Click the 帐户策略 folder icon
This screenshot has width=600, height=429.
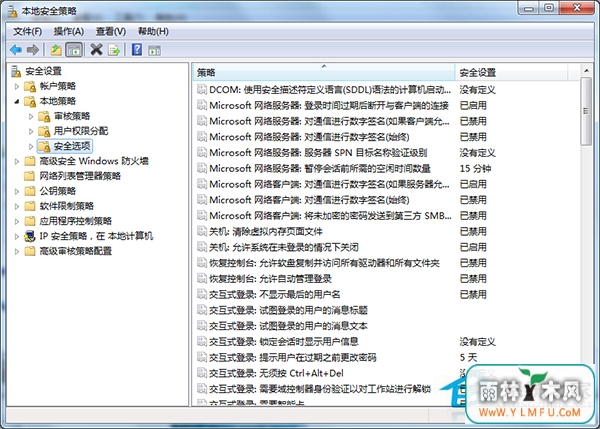coord(30,86)
